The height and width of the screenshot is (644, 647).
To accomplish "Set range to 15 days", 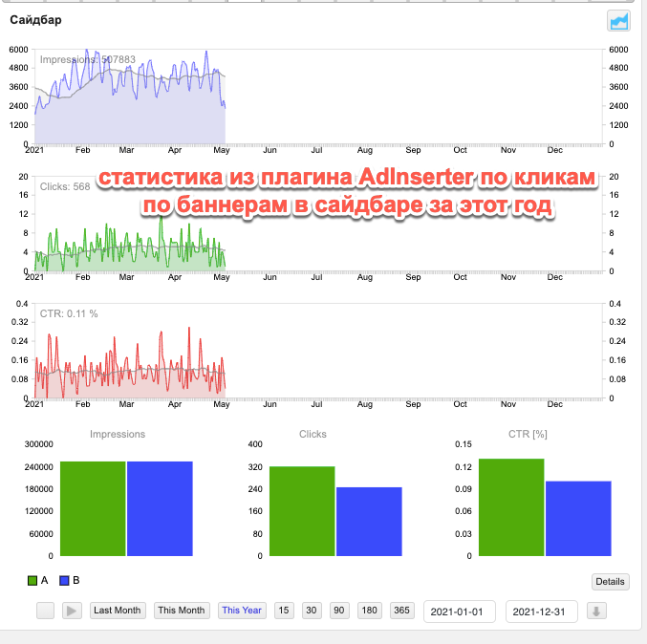I will pyautogui.click(x=284, y=611).
